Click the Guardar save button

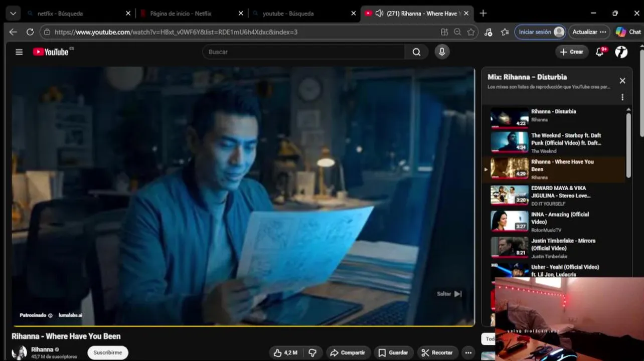pos(394,352)
